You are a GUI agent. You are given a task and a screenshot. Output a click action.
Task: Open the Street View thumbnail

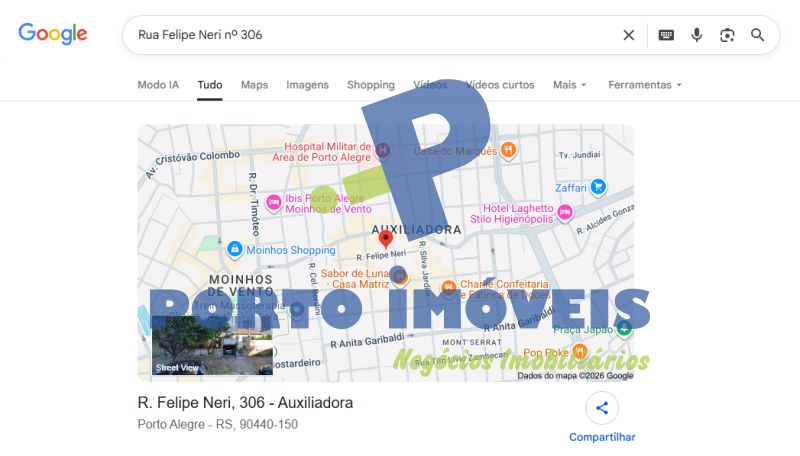click(212, 346)
